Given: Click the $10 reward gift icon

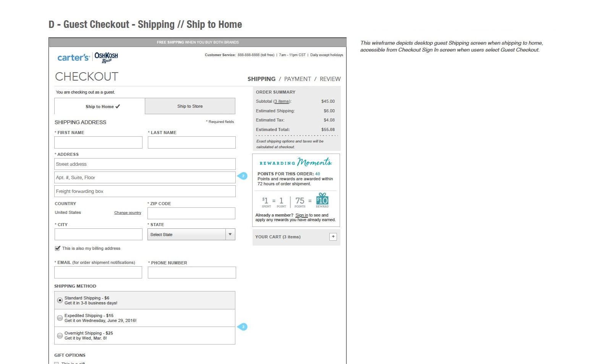Looking at the screenshot, I should pyautogui.click(x=322, y=200).
